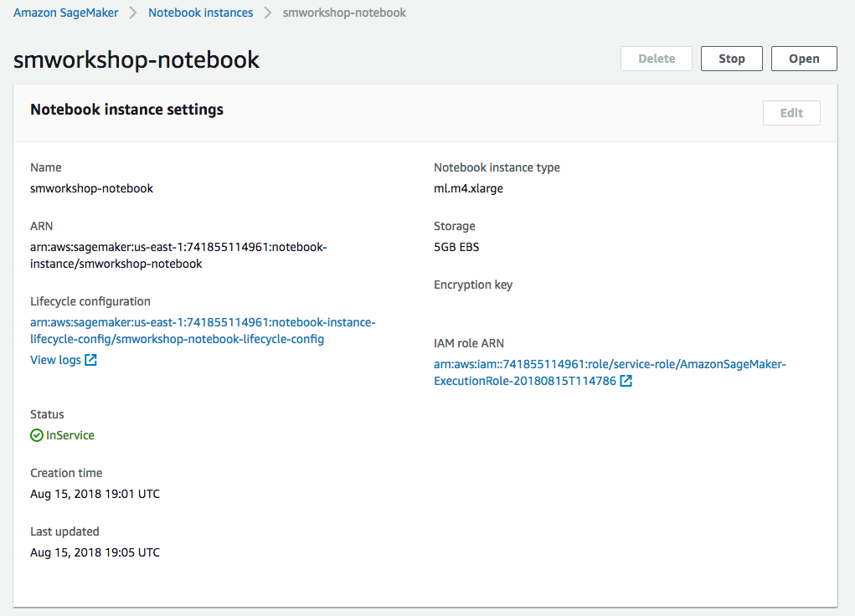Open the notebook instance

click(x=804, y=59)
